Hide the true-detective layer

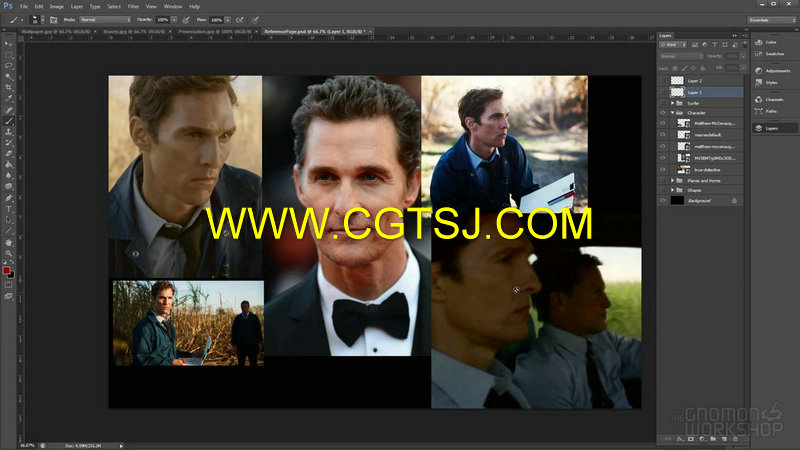tap(662, 169)
